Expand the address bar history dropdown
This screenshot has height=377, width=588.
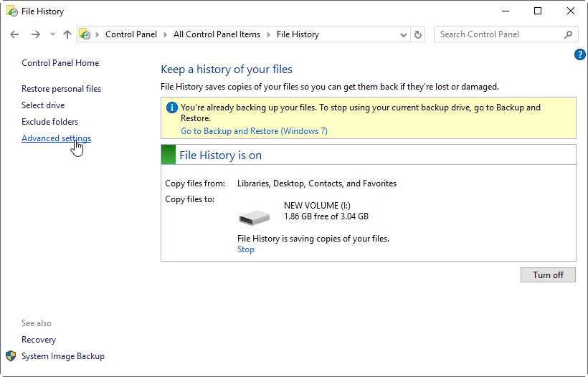click(x=403, y=34)
